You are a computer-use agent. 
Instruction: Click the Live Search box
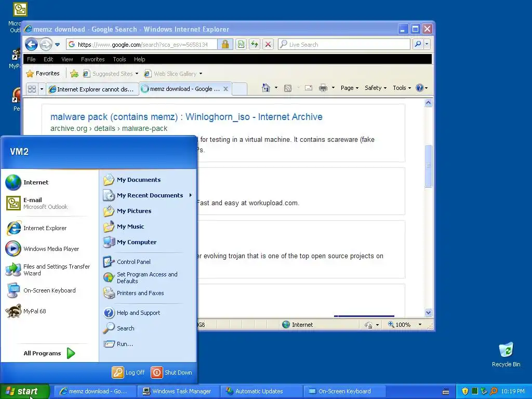coord(344,44)
